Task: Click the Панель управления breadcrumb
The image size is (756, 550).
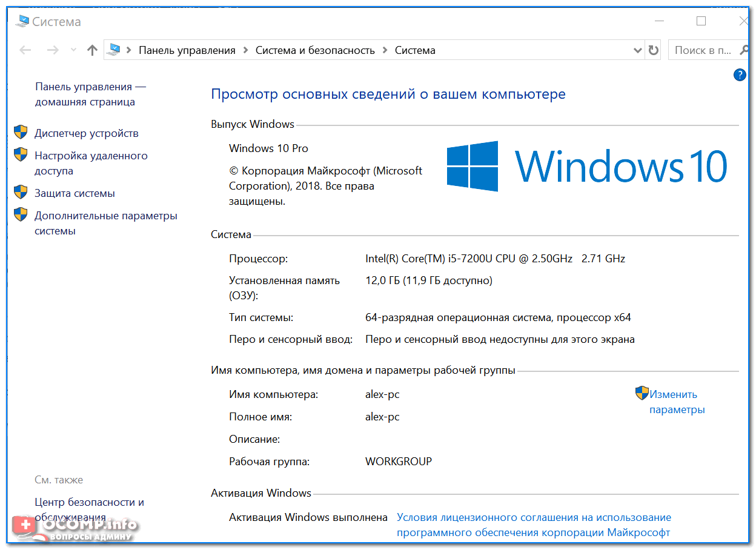Action: [187, 50]
